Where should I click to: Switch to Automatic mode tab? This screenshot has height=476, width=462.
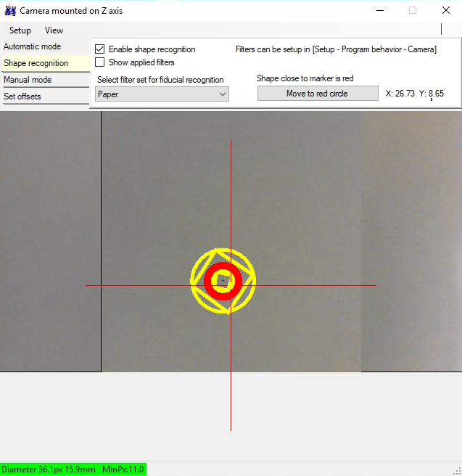pos(45,46)
